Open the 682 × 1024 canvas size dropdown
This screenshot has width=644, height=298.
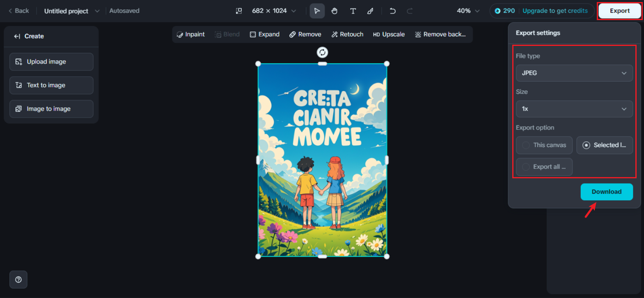(x=274, y=11)
